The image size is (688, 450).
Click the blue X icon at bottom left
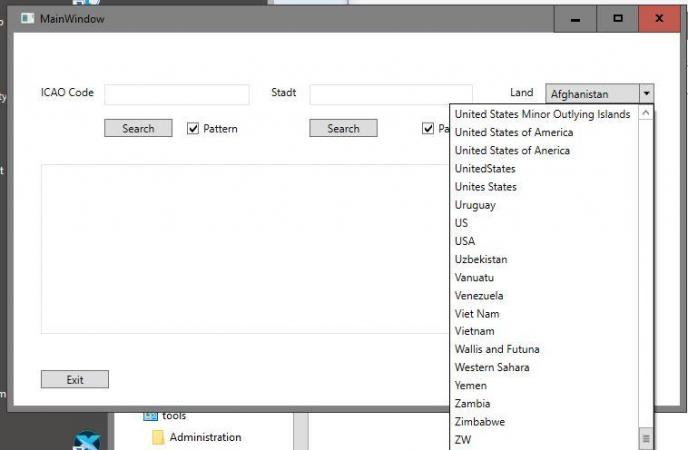click(87, 441)
